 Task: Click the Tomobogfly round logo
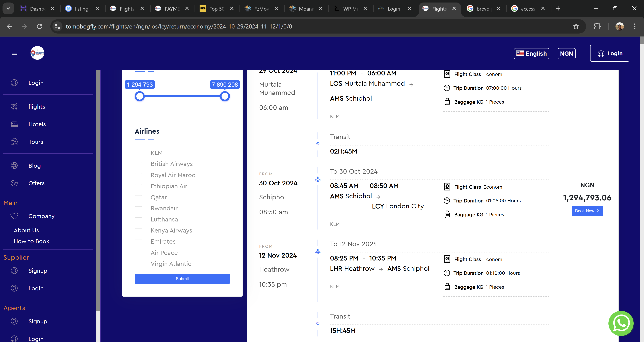tap(38, 53)
